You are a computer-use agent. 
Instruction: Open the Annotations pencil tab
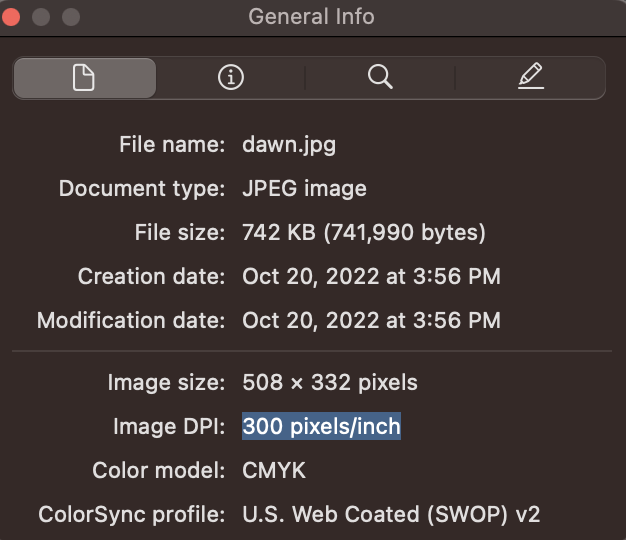pos(530,78)
